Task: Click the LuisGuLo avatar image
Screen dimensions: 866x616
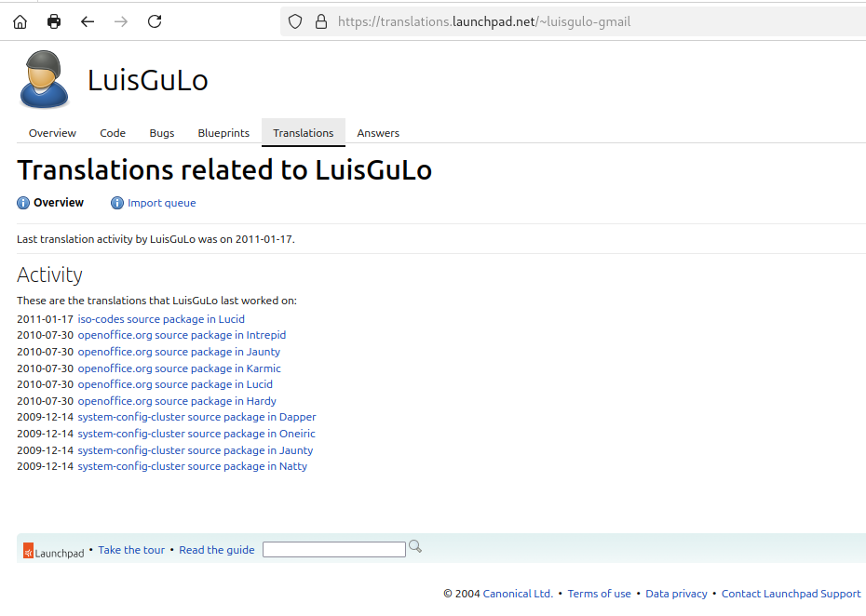Action: click(x=44, y=79)
